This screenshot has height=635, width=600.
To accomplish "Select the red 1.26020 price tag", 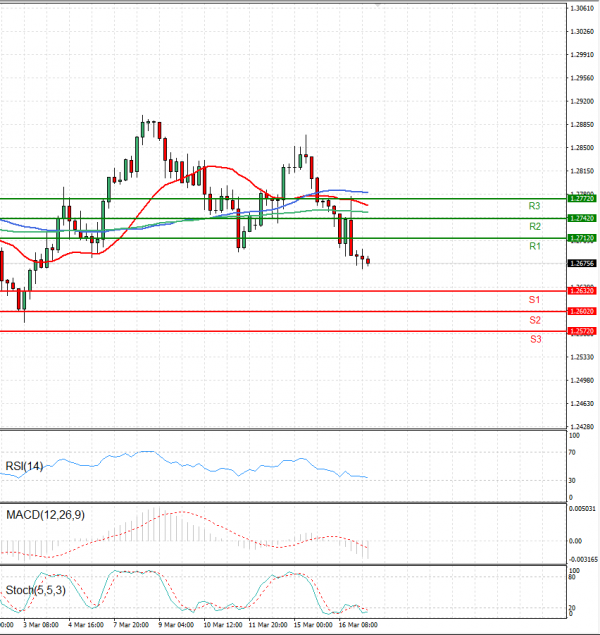I will [582, 311].
